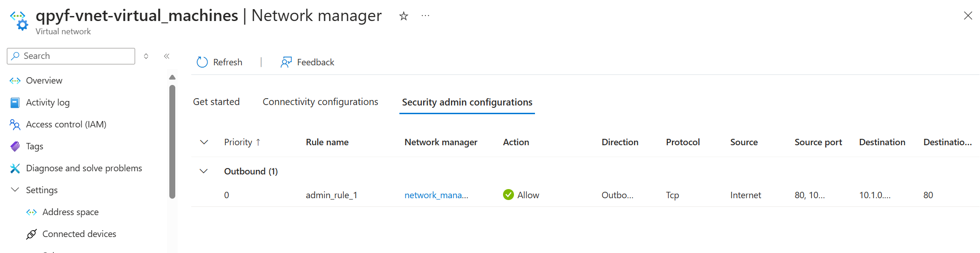Toggle all groups with header chevron

point(204,142)
